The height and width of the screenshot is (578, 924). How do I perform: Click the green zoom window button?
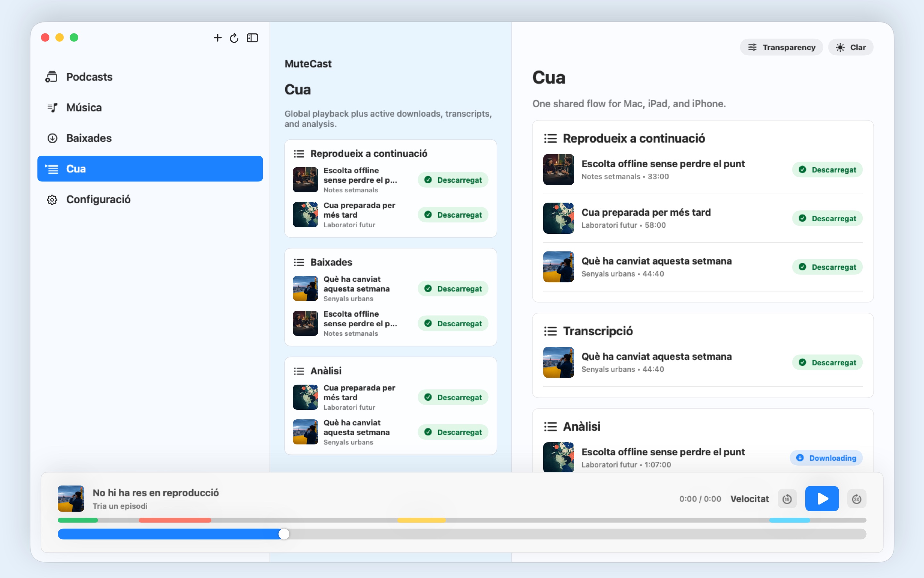click(x=74, y=38)
